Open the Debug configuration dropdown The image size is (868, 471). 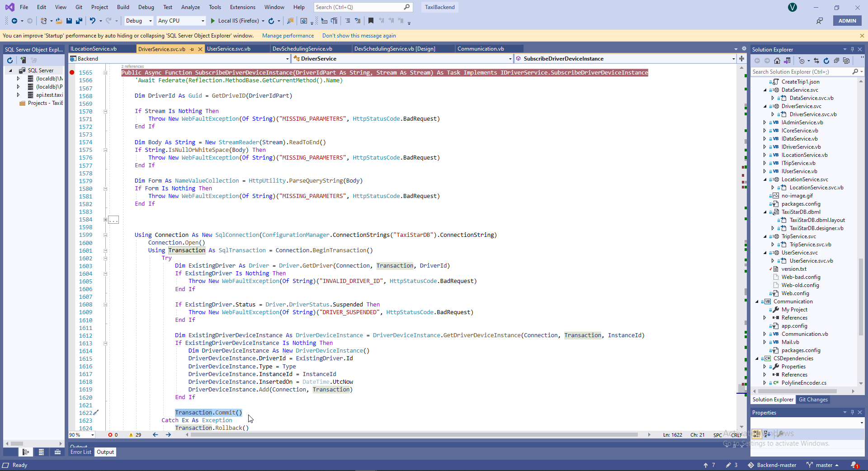pos(138,21)
